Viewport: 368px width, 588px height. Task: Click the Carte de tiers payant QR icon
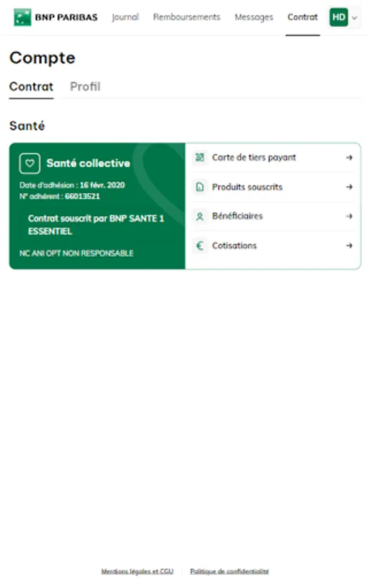[x=200, y=157]
